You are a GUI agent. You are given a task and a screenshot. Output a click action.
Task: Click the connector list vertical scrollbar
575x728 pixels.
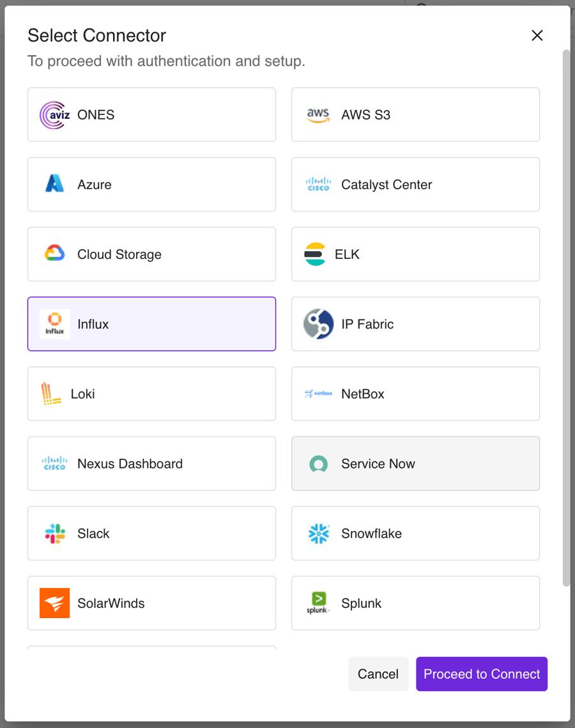566,320
